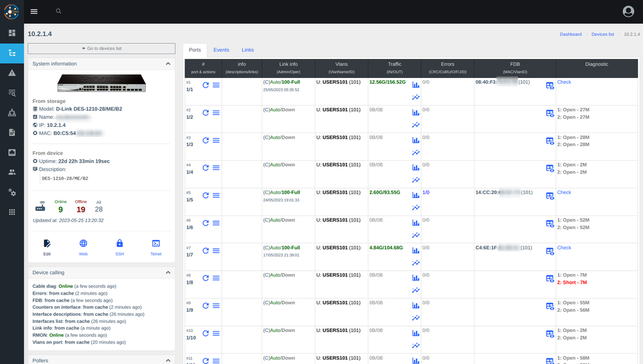Open the device Web interface icon

point(83,247)
